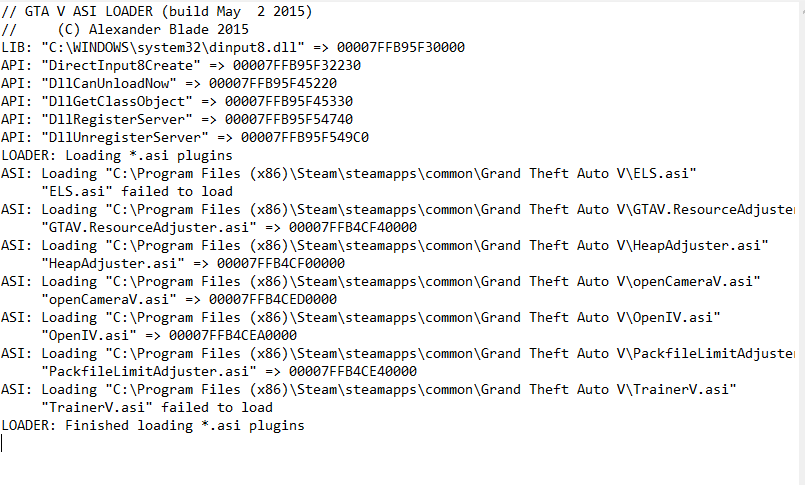The height and width of the screenshot is (485, 805).
Task: Click the OpenIV.asi loading path line
Action: pos(360,317)
